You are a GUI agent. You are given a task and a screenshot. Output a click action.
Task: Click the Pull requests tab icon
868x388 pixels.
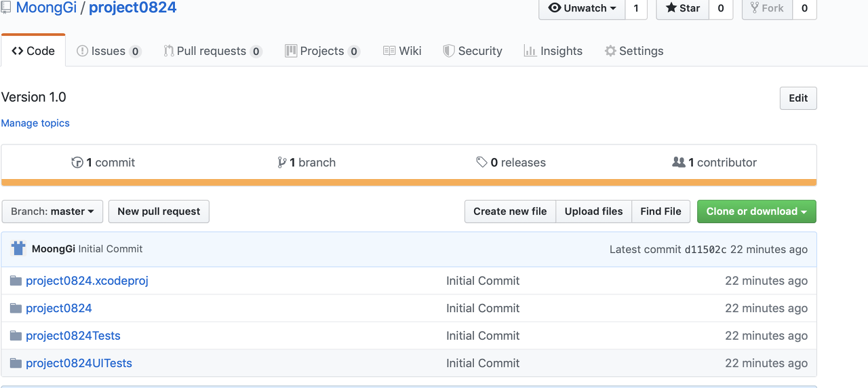tap(169, 51)
